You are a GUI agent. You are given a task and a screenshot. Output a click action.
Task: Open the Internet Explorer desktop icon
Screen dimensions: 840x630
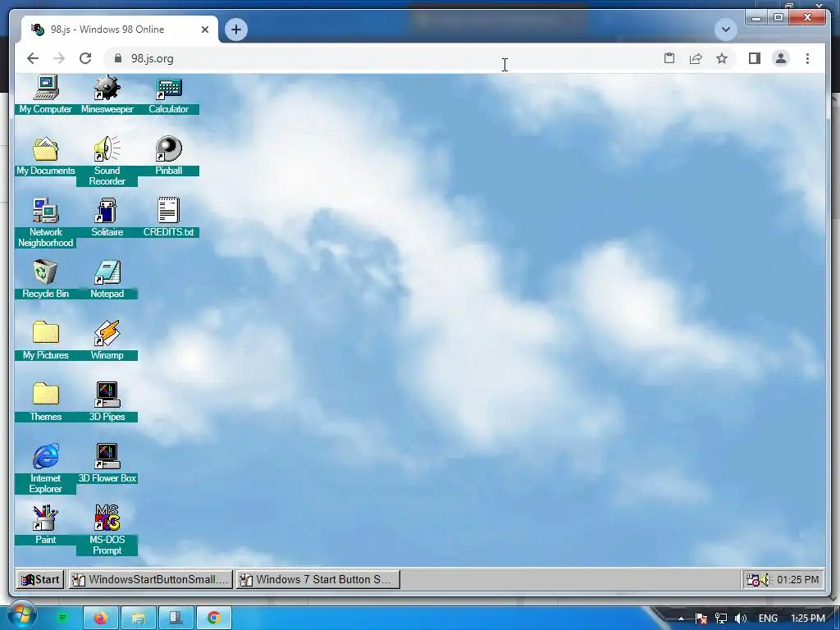pos(46,469)
